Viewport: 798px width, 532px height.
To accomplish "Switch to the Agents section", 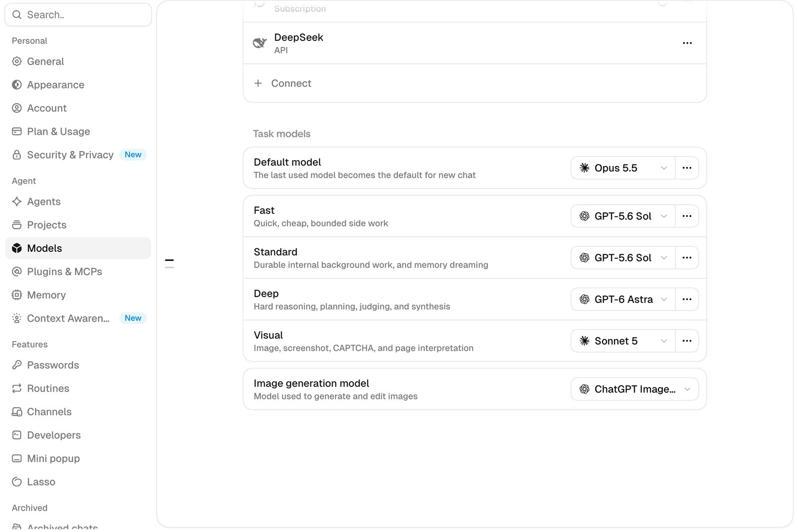I will coord(78,201).
